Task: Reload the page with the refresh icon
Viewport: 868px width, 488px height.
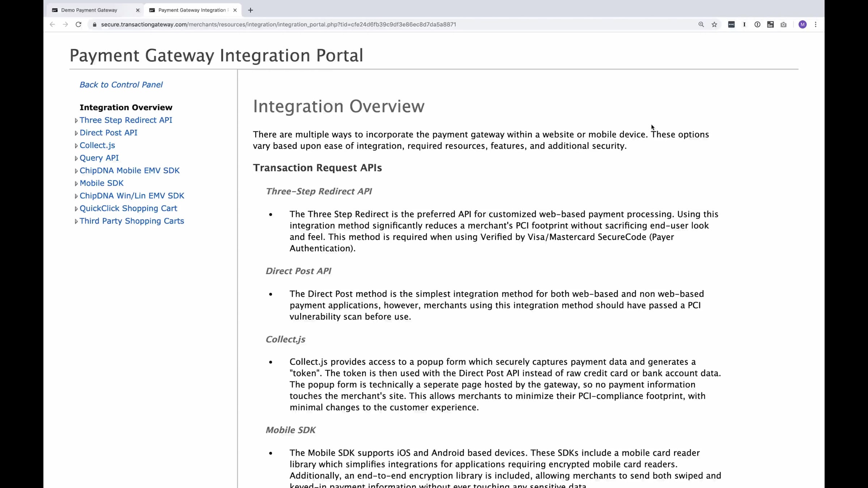Action: click(x=78, y=25)
